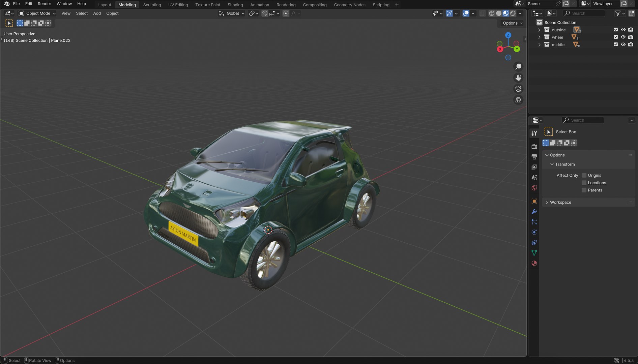Open Global transform orientation dropdown

coord(231,13)
